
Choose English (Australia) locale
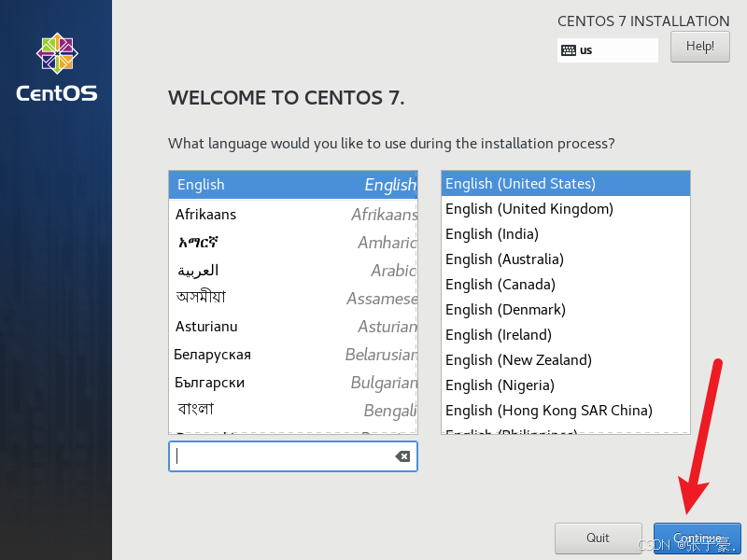(566, 259)
